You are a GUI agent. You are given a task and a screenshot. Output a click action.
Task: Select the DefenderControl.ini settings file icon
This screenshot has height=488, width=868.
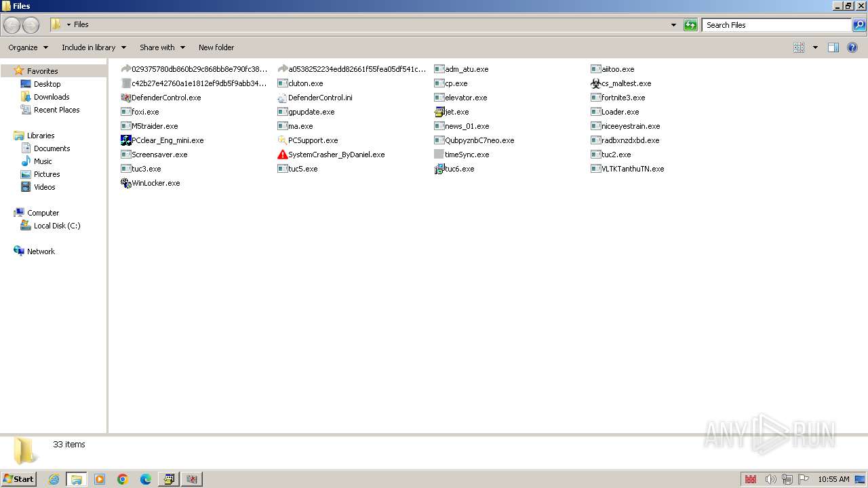click(x=283, y=98)
